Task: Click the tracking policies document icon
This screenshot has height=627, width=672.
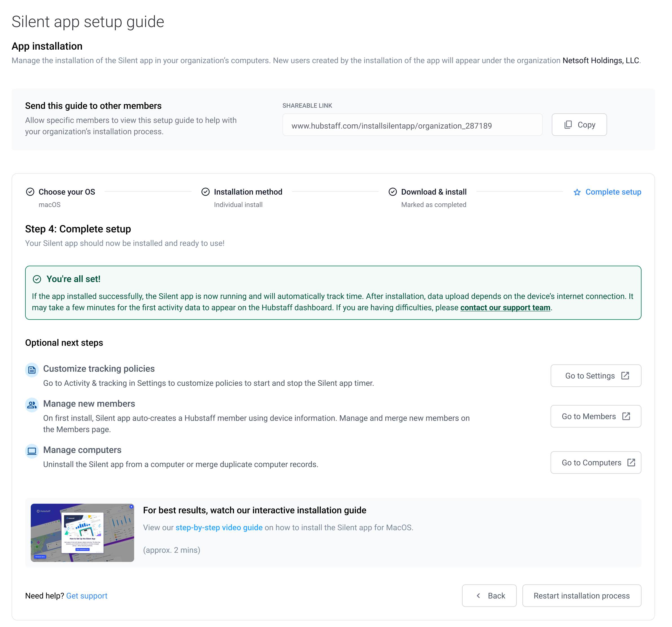Action: [32, 370]
